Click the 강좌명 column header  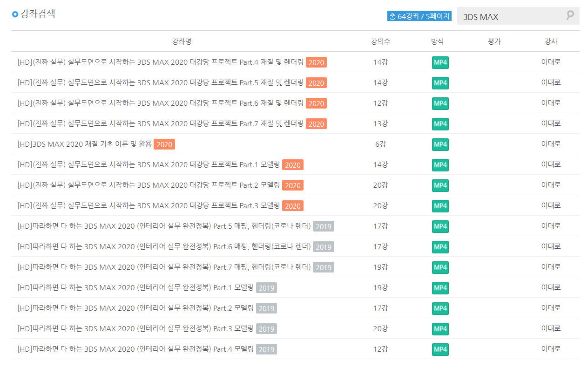click(182, 41)
